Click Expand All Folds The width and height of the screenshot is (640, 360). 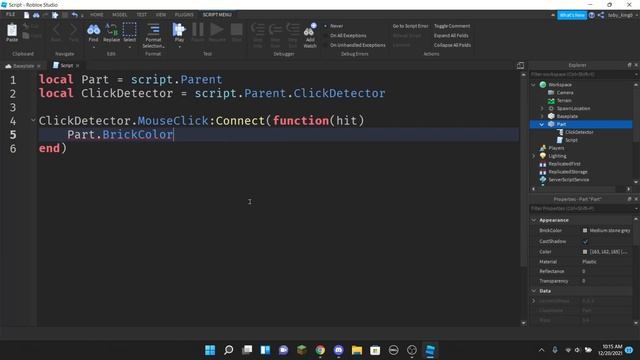[451, 36]
